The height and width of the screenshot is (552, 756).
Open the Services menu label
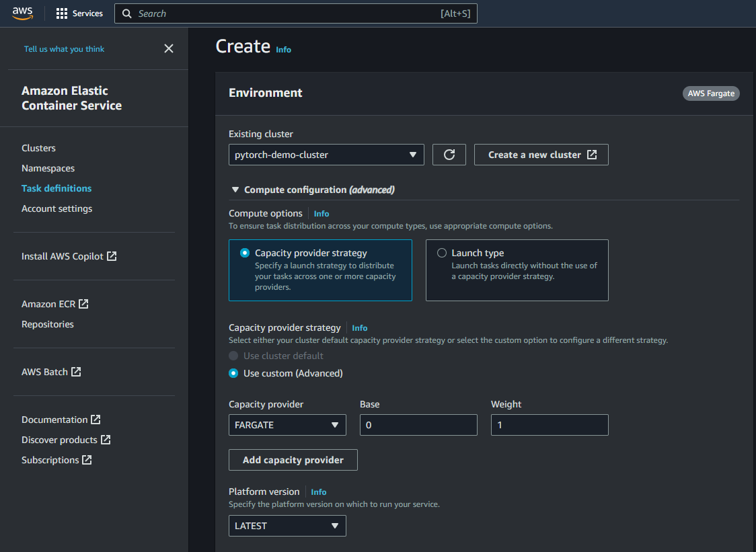[x=87, y=13]
